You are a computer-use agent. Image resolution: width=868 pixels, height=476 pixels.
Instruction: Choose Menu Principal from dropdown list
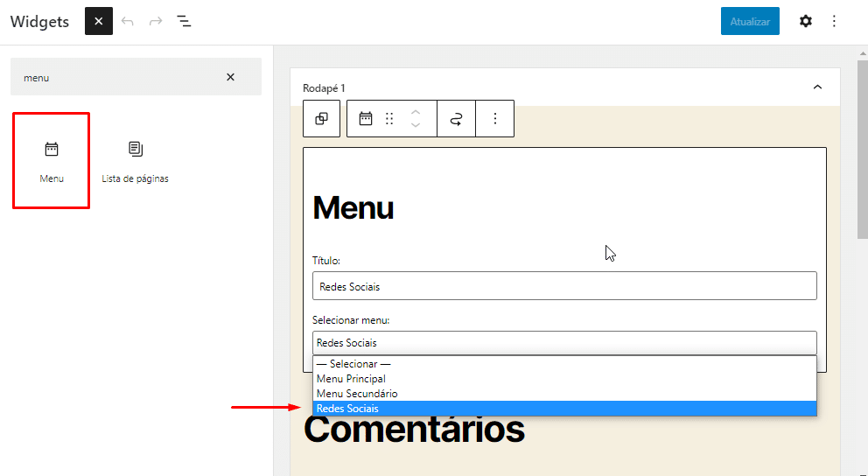[x=351, y=379]
